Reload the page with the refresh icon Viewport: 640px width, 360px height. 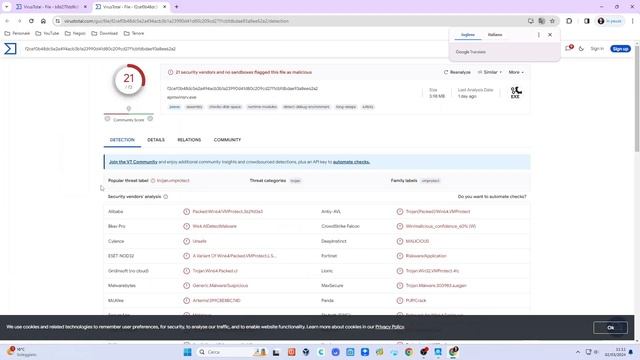point(31,21)
